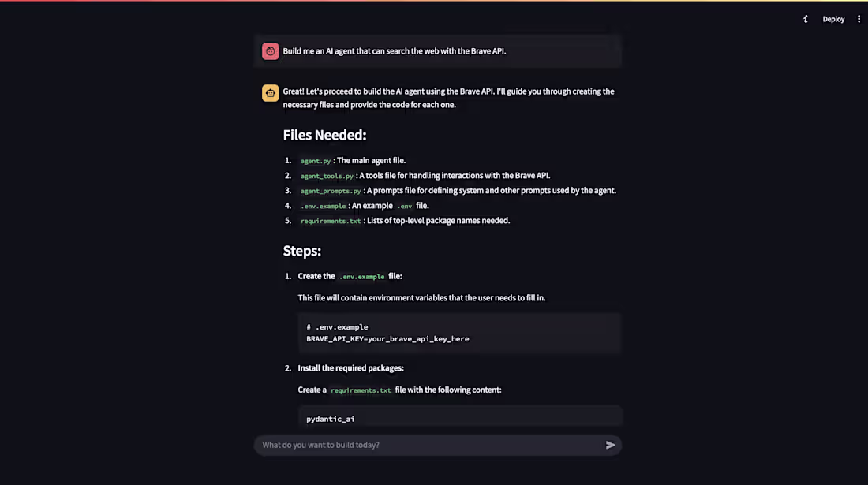Click the user's Brave API request message
The image size is (868, 485).
(x=395, y=51)
